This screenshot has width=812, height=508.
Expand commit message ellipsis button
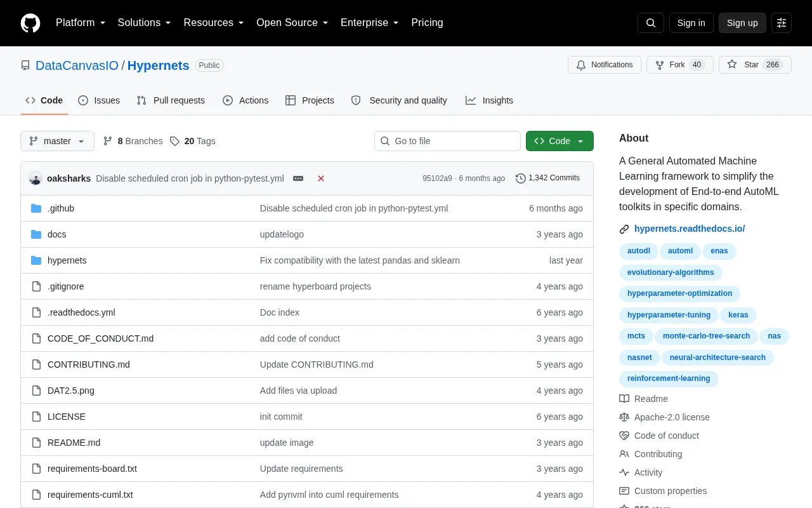[x=298, y=178]
